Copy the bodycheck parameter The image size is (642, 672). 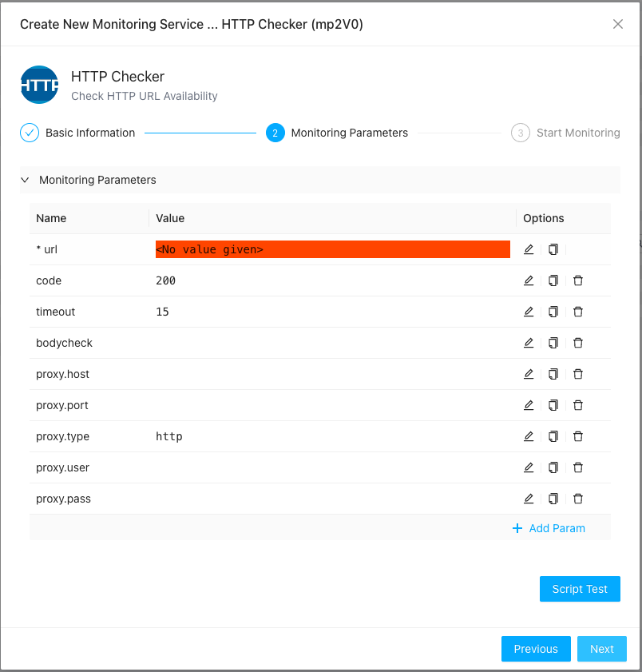pyautogui.click(x=553, y=343)
